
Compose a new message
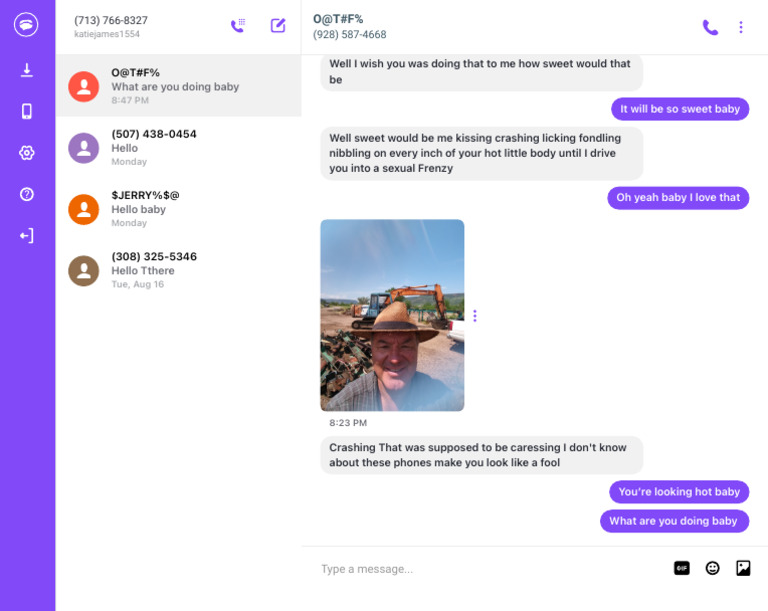click(x=278, y=26)
